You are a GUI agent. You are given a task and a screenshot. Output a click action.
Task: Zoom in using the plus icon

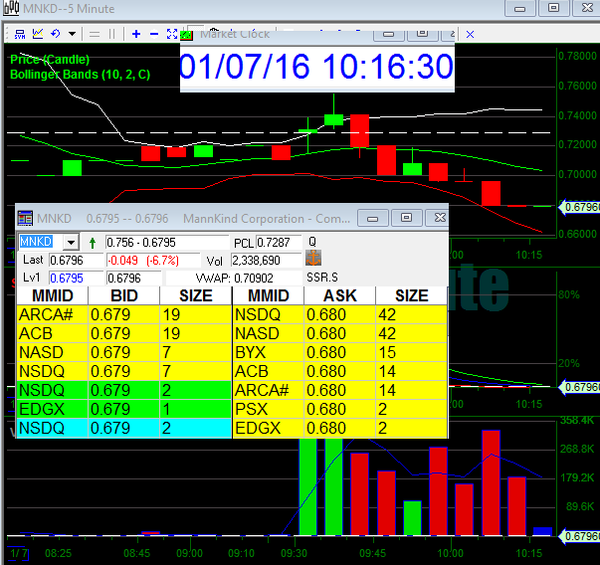point(134,34)
